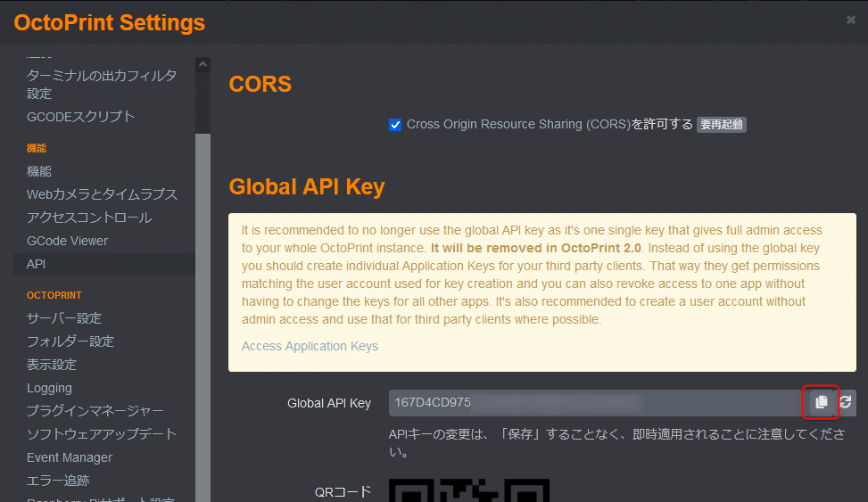The height and width of the screenshot is (502, 868).
Task: Click the OctoPrint Settings title
Action: click(110, 22)
